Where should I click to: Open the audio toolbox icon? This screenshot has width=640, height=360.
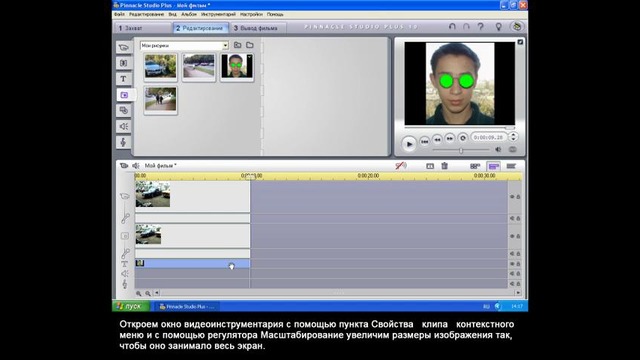136,165
